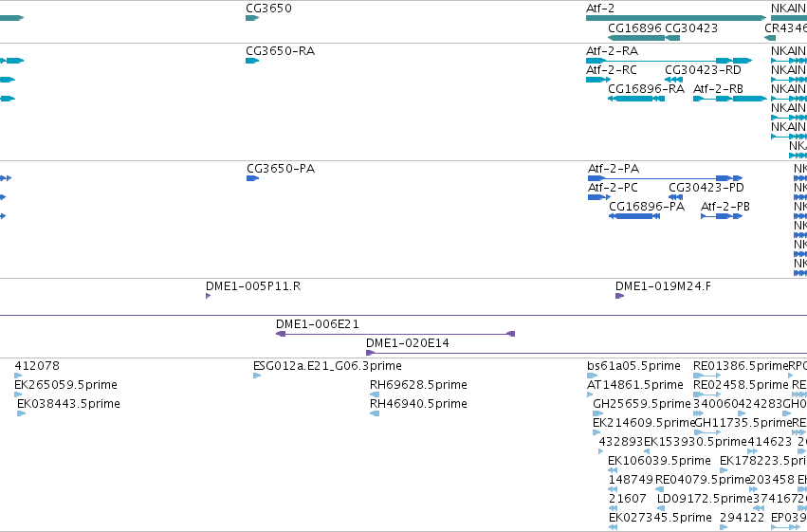Open EST 340060
807x532 pixels.
pos(698,413)
